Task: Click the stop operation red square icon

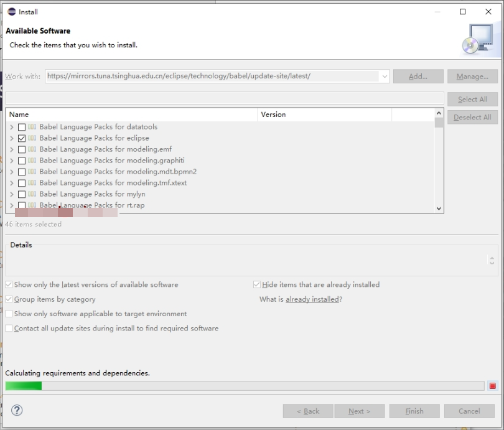Action: tap(492, 386)
